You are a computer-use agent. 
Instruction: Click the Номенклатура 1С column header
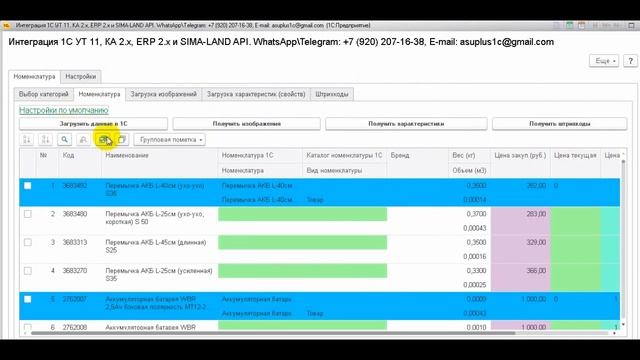point(260,156)
